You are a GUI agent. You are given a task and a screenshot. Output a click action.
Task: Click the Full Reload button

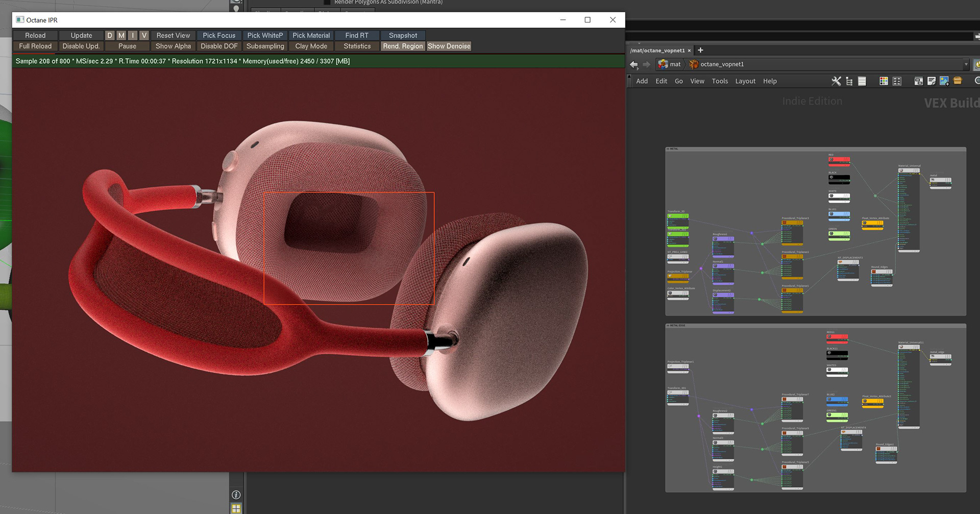[35, 46]
